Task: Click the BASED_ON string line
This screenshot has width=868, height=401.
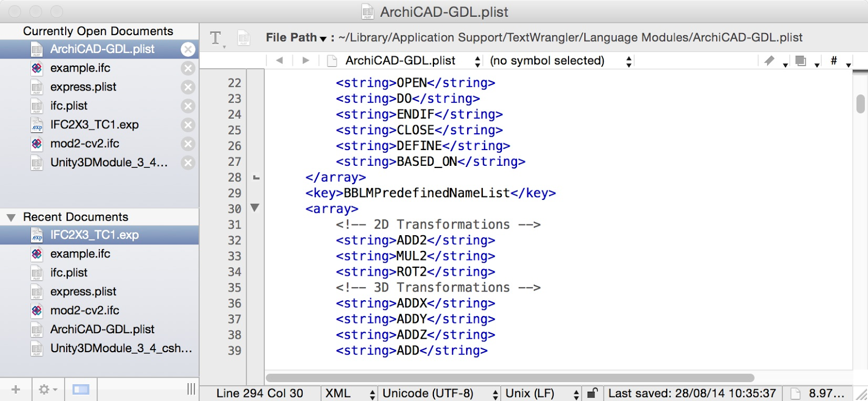Action: tap(431, 162)
